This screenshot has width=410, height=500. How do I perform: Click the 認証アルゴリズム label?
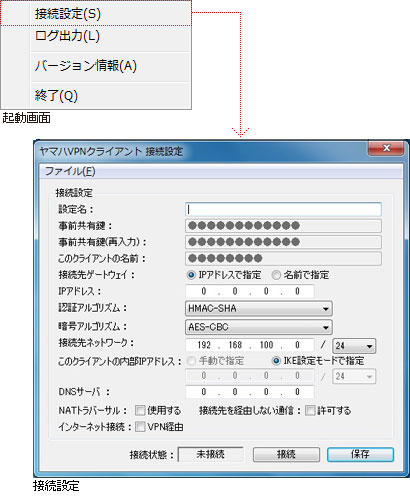pyautogui.click(x=93, y=308)
